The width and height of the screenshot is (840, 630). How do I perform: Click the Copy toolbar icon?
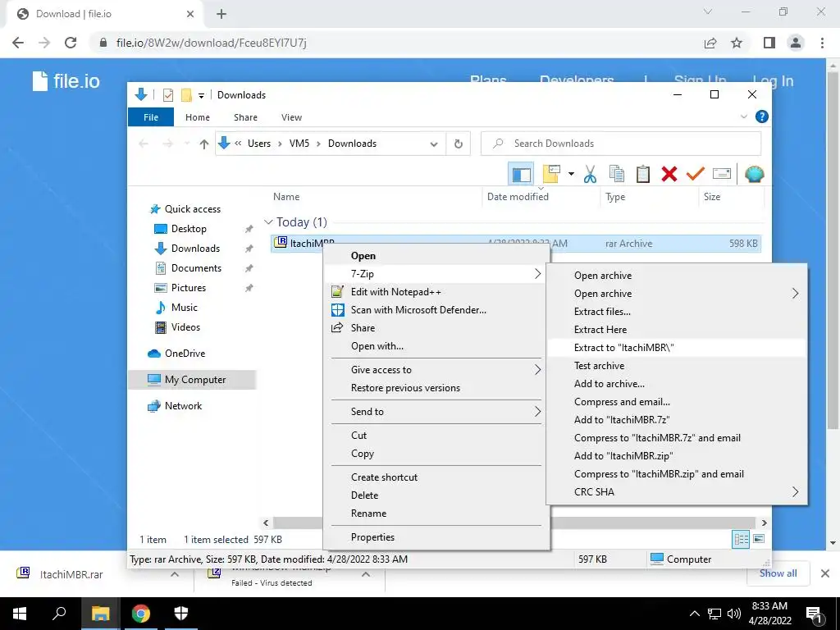(617, 174)
